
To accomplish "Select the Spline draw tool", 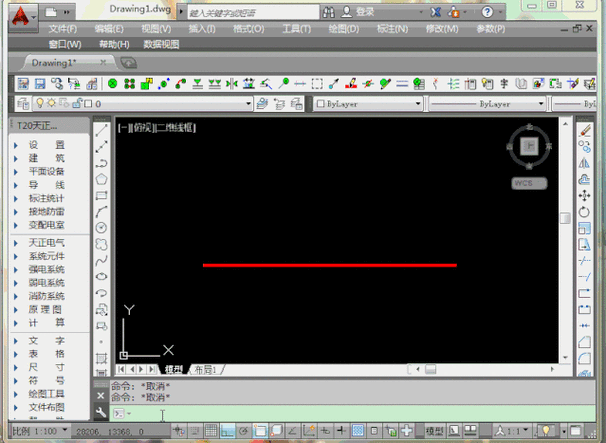I will tap(101, 261).
